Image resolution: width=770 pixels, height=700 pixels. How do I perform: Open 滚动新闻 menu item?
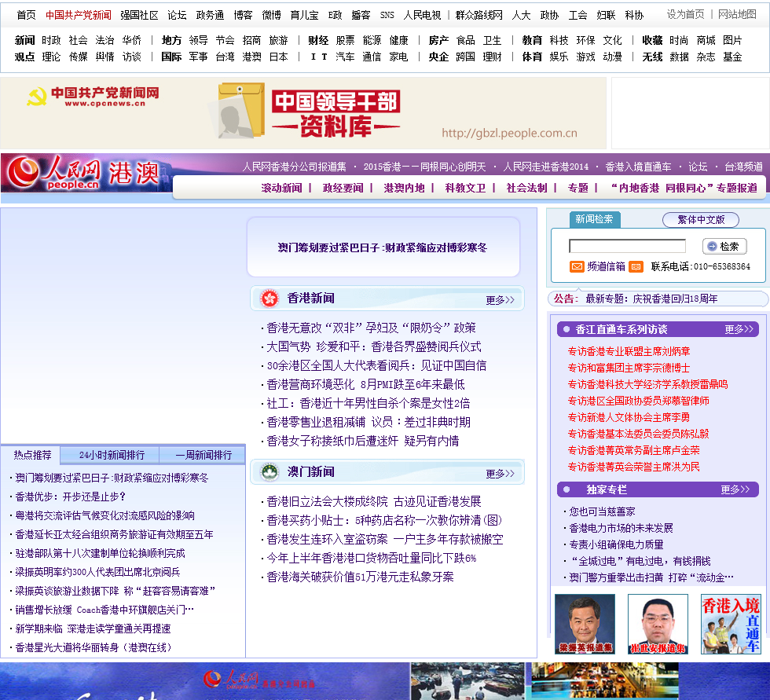pyautogui.click(x=281, y=188)
